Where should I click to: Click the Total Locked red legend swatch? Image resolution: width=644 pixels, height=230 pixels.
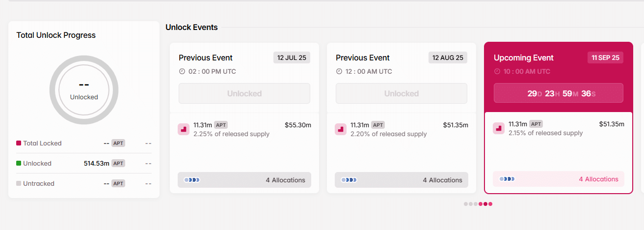[x=19, y=143]
